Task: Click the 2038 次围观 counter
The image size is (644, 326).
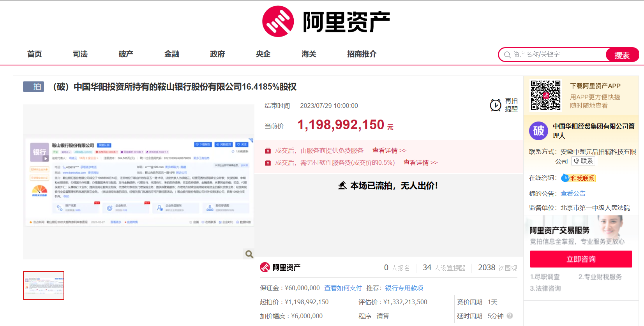Action: coord(498,268)
